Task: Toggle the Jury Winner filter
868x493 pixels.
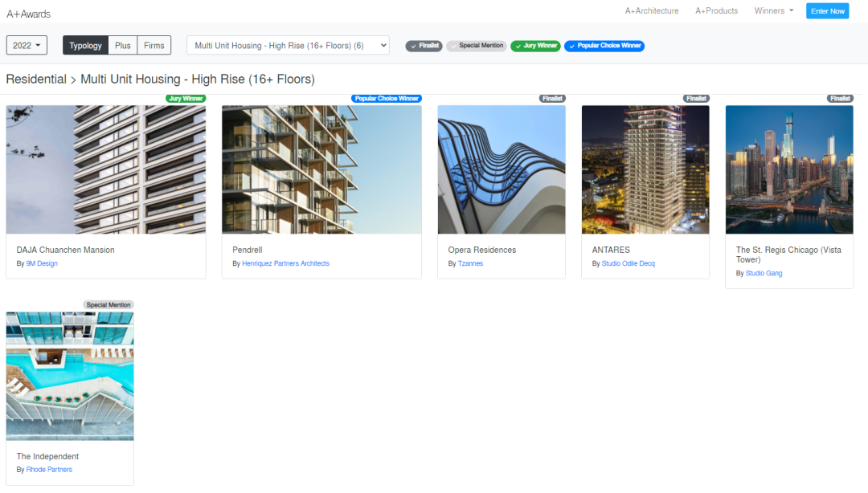Action: click(x=536, y=46)
